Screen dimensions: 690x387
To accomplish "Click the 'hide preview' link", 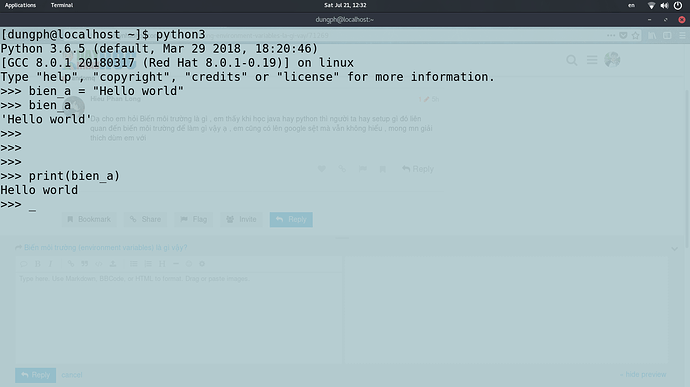I will pyautogui.click(x=643, y=375).
